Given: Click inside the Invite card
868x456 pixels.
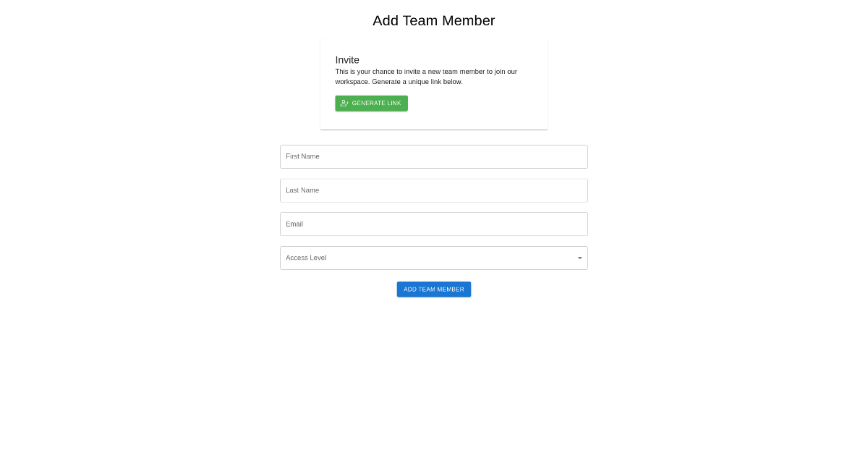Looking at the screenshot, I should click(x=434, y=83).
